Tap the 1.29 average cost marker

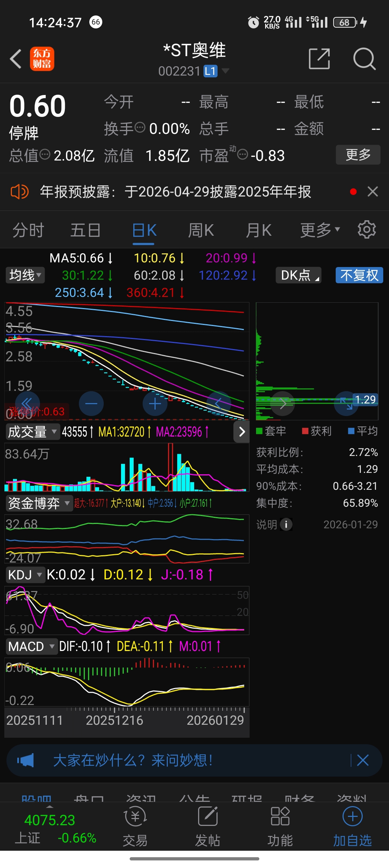(x=366, y=399)
